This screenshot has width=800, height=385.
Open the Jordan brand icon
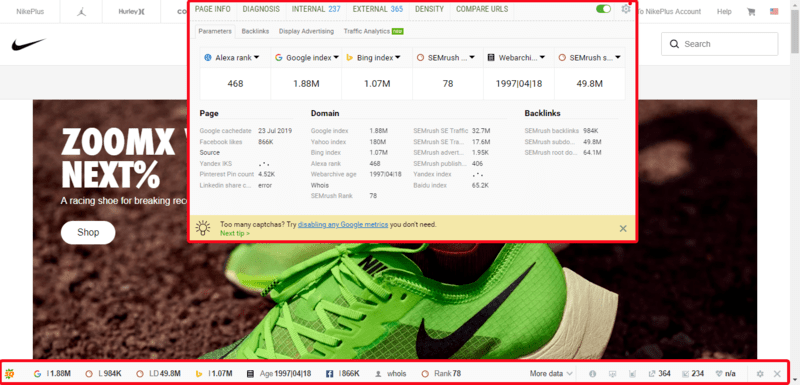coord(81,12)
